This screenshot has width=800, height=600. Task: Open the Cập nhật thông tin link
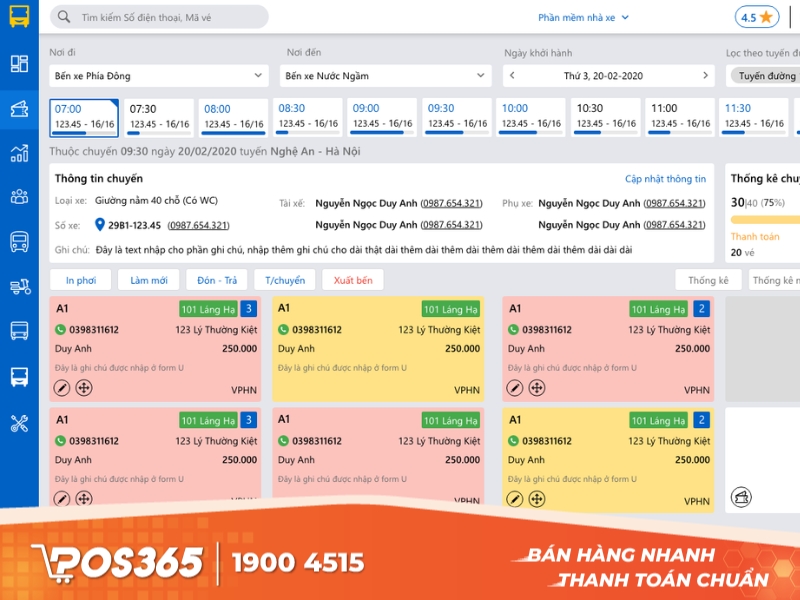tap(668, 178)
